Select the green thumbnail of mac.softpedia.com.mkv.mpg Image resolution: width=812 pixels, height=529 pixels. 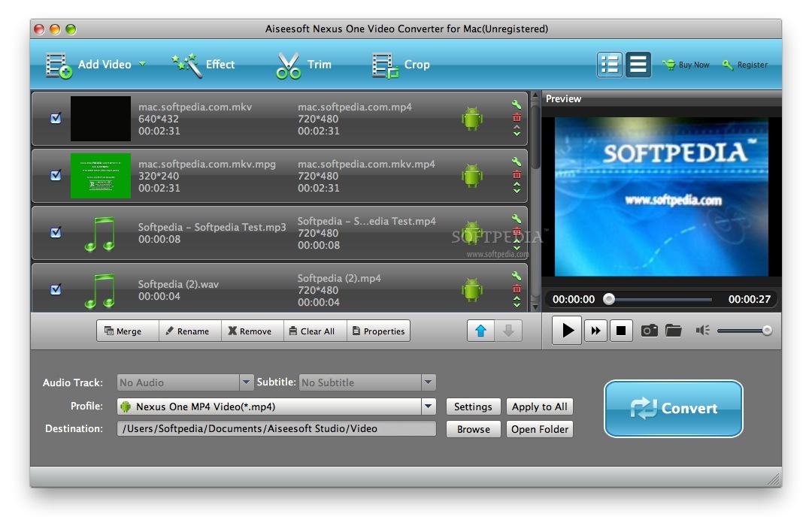pyautogui.click(x=101, y=176)
